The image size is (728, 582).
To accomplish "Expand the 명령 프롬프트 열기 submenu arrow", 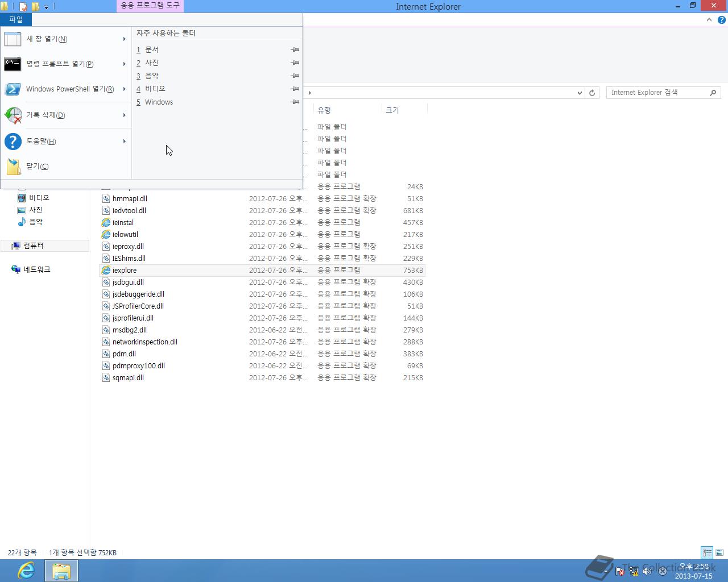I will click(124, 64).
